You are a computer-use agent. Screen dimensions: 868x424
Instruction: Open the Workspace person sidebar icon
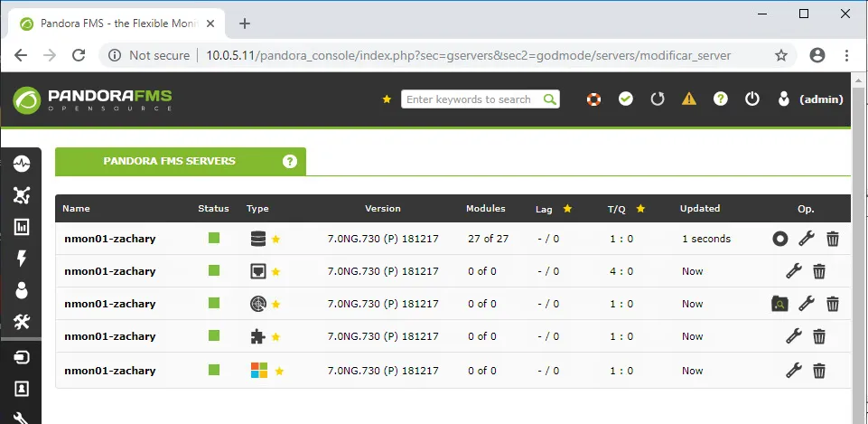(22, 290)
